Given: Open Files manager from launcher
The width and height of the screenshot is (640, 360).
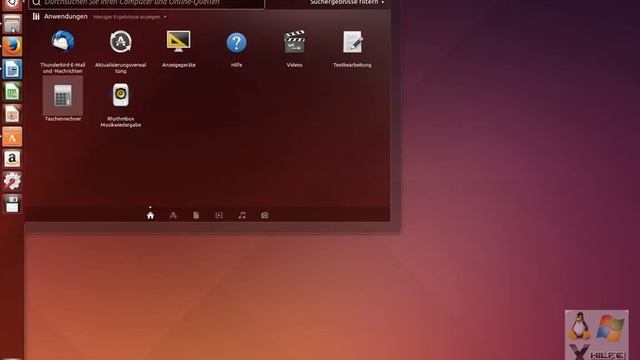Looking at the screenshot, I should pos(12,24).
